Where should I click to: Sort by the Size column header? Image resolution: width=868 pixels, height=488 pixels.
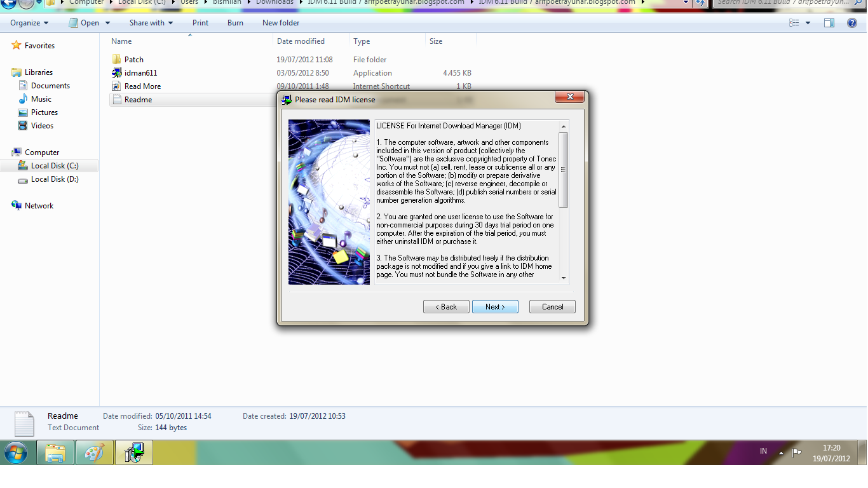(x=451, y=41)
